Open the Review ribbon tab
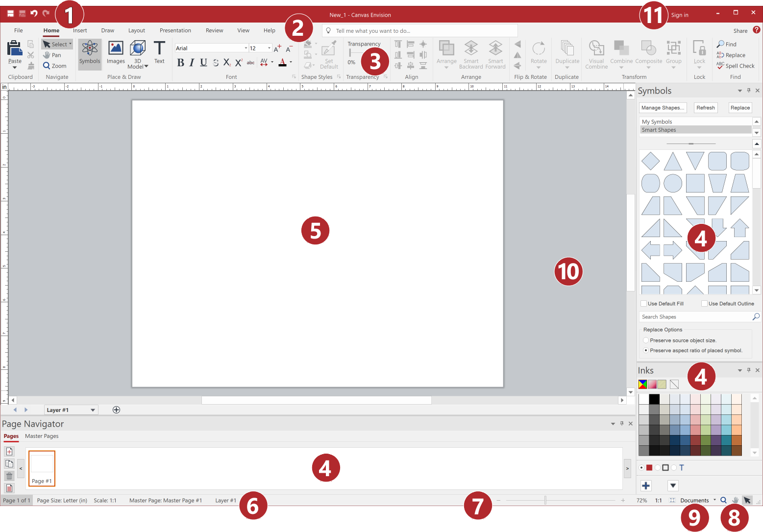Viewport: 763px width, 532px height. (x=214, y=30)
